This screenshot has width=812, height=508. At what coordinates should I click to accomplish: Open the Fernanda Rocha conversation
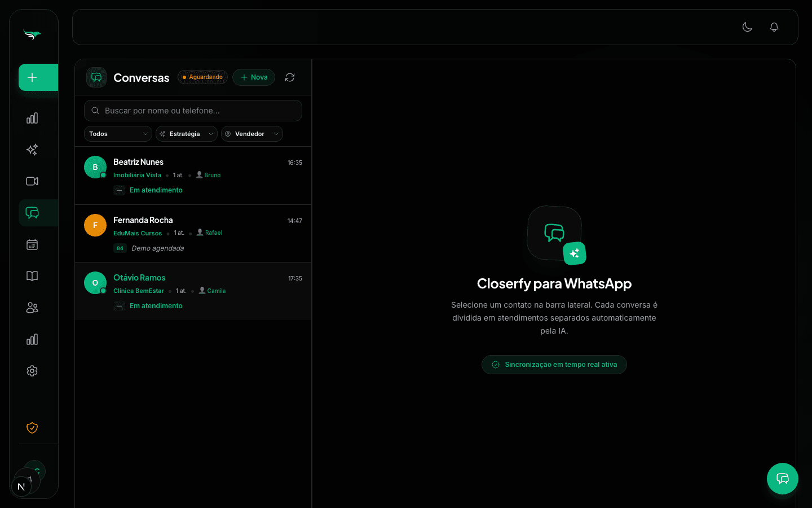[x=193, y=234]
